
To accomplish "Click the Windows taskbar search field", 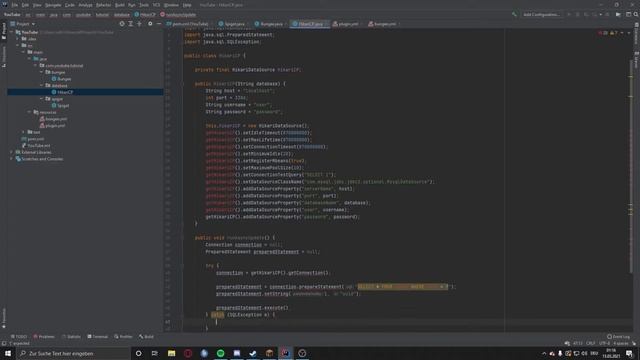I will [73, 353].
